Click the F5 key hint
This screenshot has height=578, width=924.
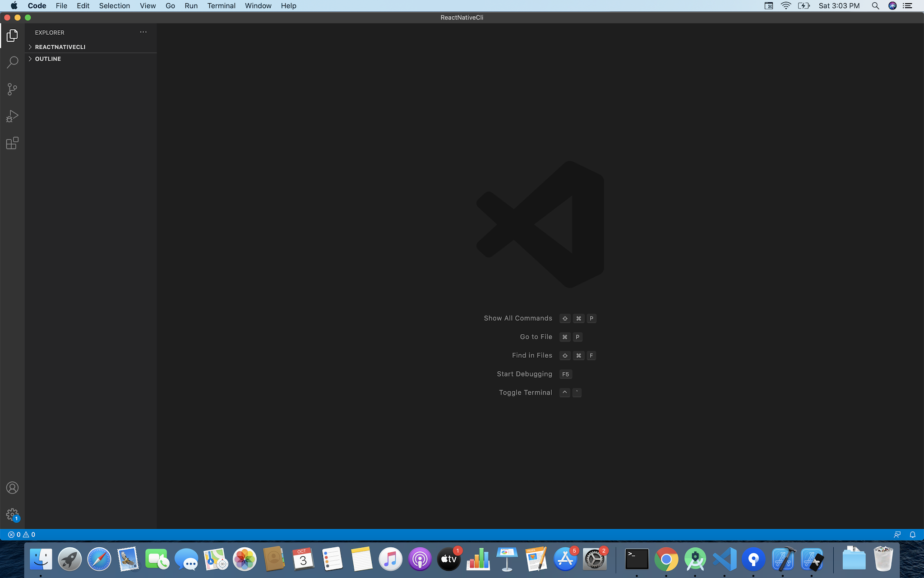[565, 374]
